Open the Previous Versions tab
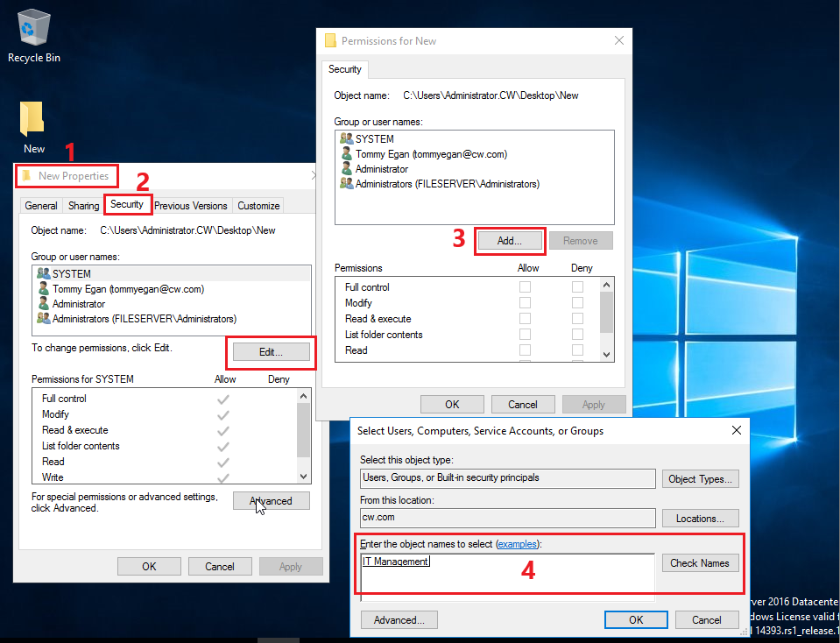 point(191,206)
